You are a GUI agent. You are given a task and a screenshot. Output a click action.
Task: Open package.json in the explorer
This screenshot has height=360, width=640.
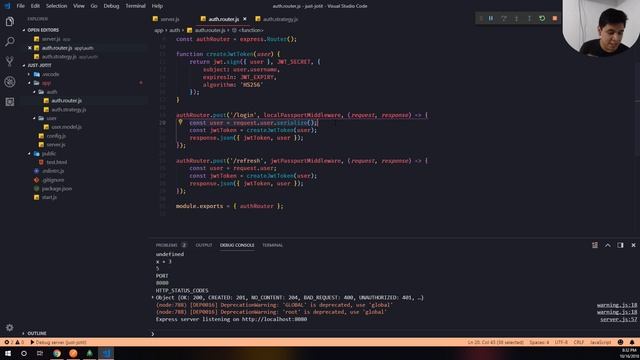pyautogui.click(x=56, y=189)
